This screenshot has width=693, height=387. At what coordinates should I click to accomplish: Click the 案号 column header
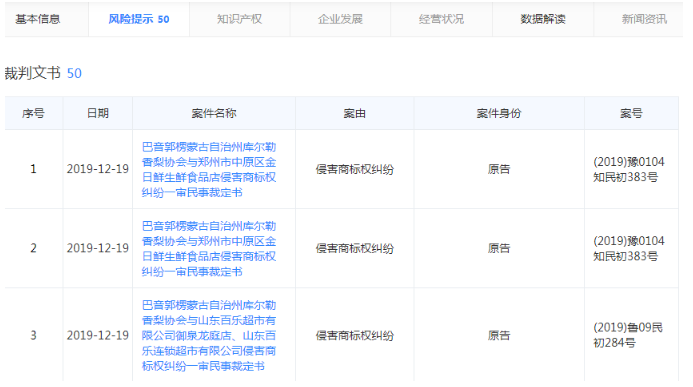(x=631, y=114)
